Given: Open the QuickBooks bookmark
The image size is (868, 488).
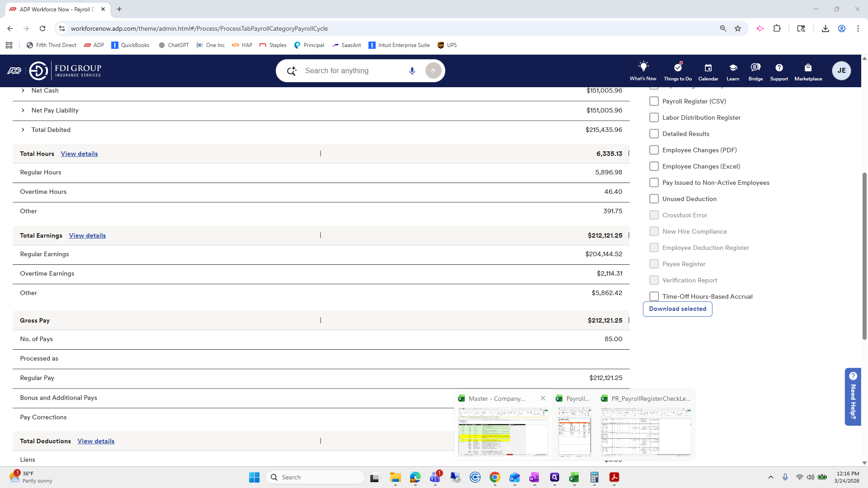Looking at the screenshot, I should click(130, 45).
